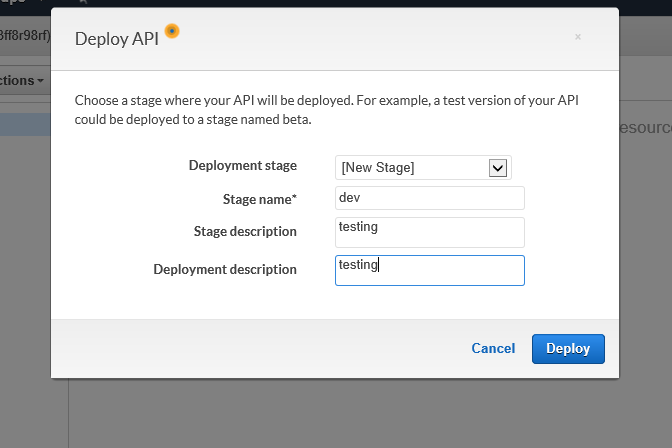Focus the Stage description text box
The width and height of the screenshot is (672, 448).
(x=429, y=232)
